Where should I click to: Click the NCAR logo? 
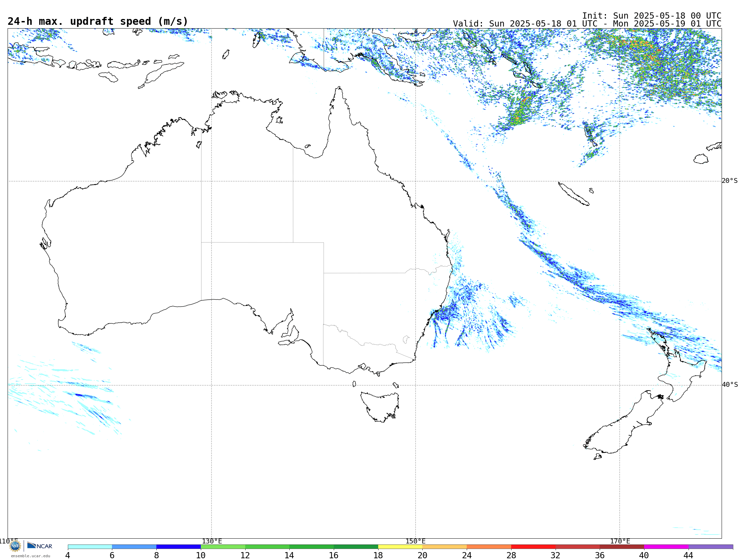pyautogui.click(x=40, y=546)
